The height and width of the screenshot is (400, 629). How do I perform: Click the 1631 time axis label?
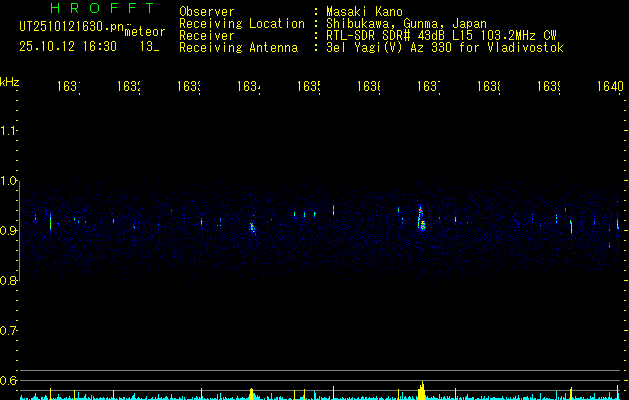[x=69, y=86]
